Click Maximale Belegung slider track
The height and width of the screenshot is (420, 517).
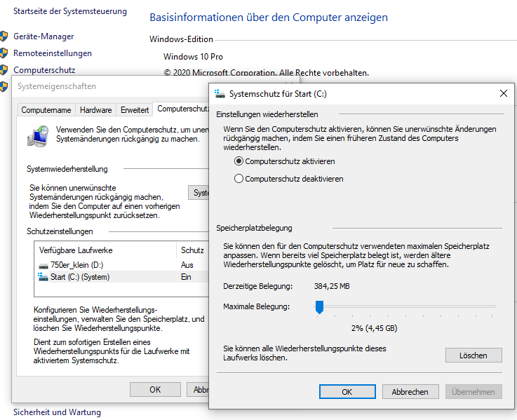click(405, 306)
